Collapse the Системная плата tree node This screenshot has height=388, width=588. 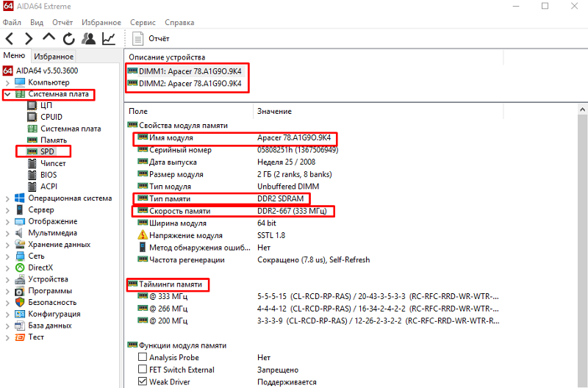click(7, 94)
